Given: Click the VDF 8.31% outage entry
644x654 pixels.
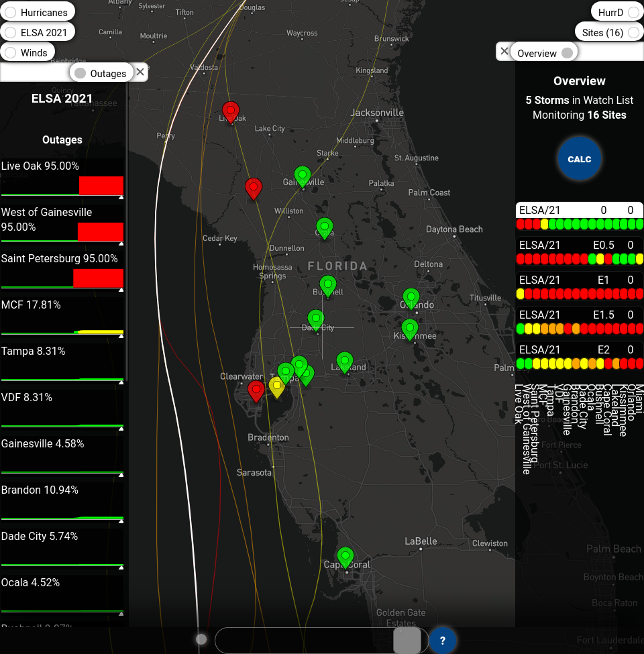Looking at the screenshot, I should tap(62, 410).
